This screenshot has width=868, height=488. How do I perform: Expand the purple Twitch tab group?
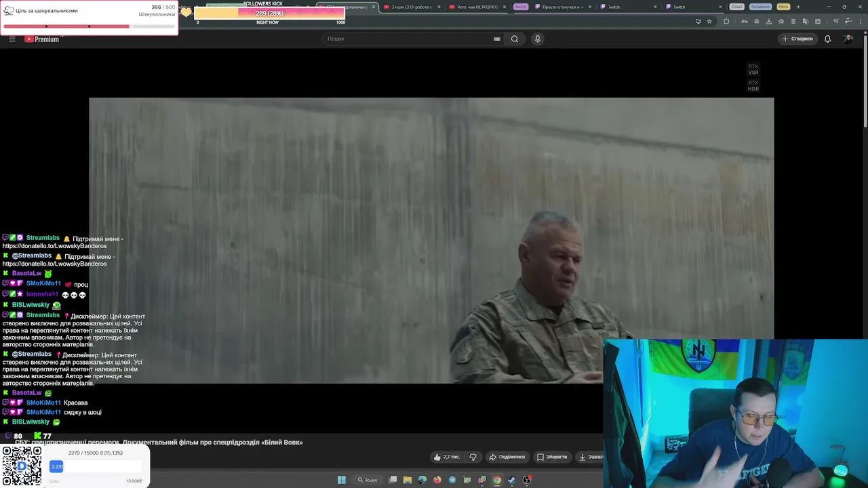tap(521, 7)
